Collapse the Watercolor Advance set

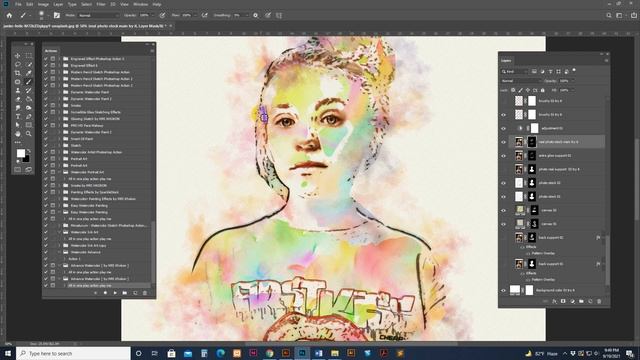pyautogui.click(x=59, y=252)
